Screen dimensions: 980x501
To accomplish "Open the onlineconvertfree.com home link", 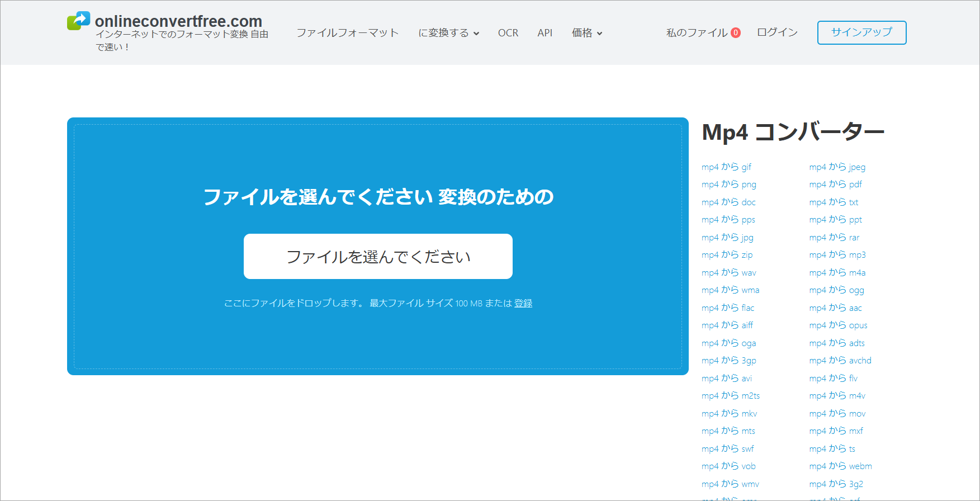I will click(178, 21).
